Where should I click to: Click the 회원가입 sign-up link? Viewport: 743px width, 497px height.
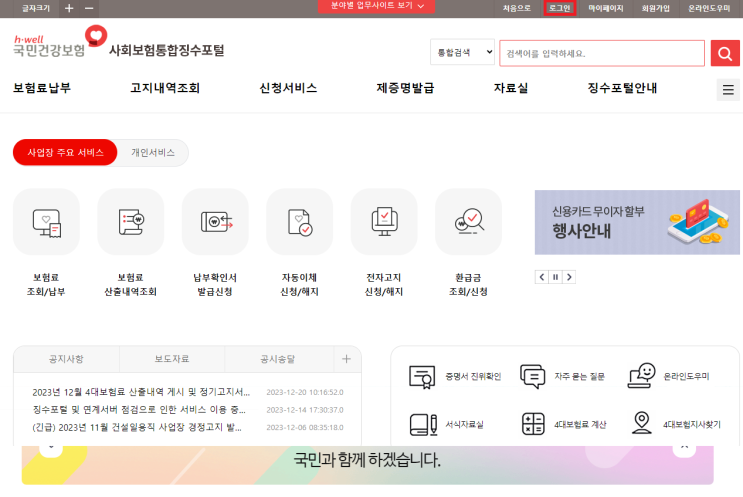(655, 8)
